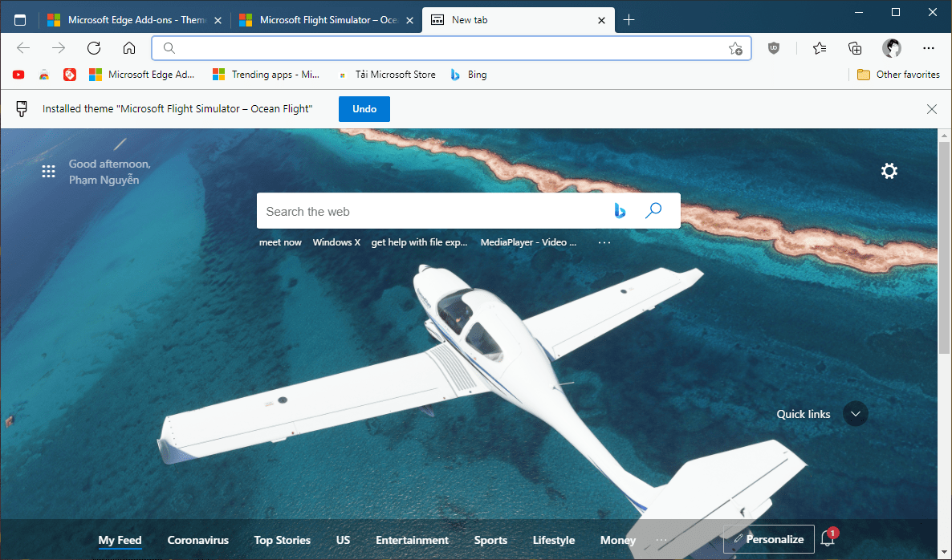The width and height of the screenshot is (952, 560).
Task: Expand the Quick links chevron
Action: [855, 414]
